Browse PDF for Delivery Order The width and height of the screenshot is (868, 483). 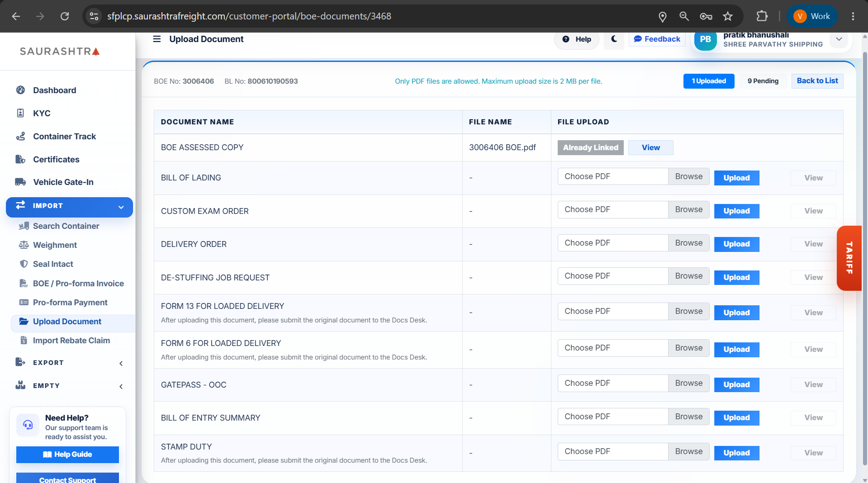pos(689,243)
